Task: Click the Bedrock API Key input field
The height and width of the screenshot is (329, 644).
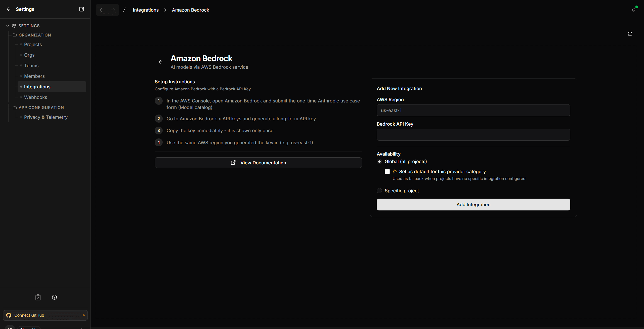Action: pos(473,135)
